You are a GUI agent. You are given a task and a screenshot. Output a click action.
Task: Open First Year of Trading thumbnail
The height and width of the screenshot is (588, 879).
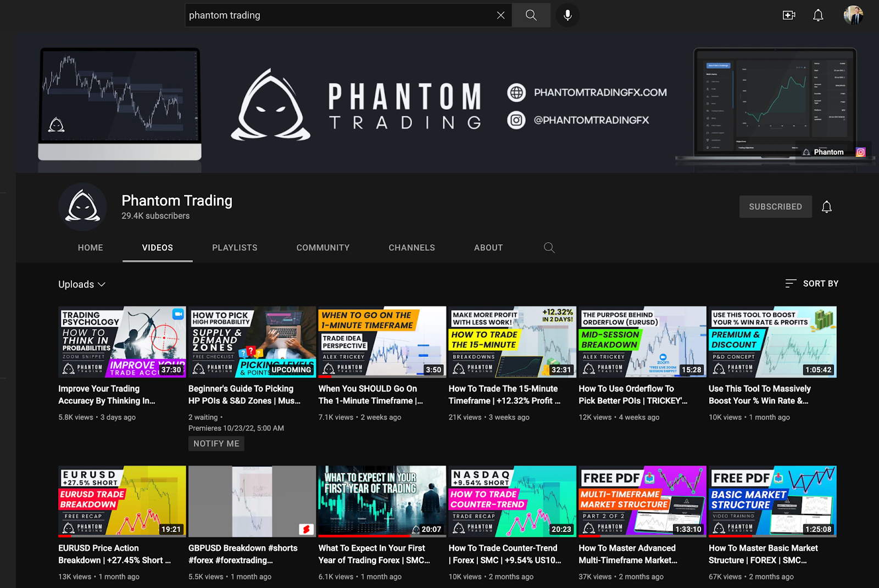[x=382, y=501]
